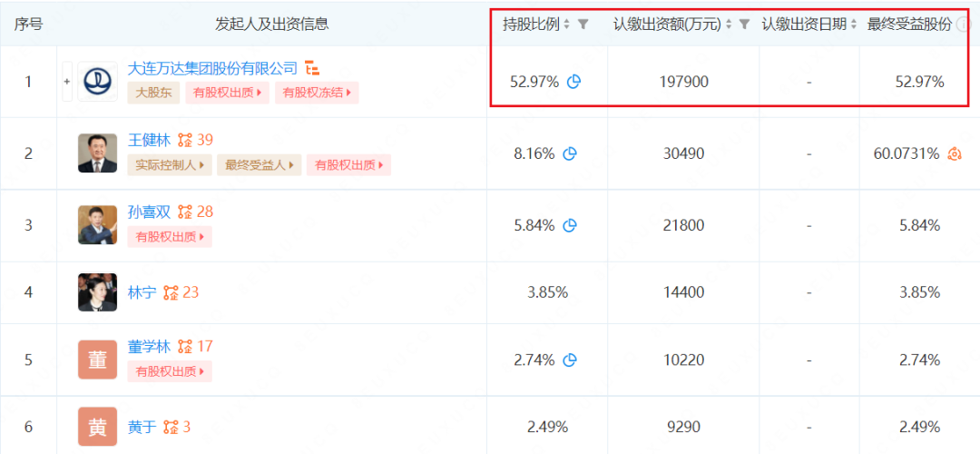Click the 发起人及出资信息 column header
This screenshot has width=980, height=454.
[x=272, y=25]
